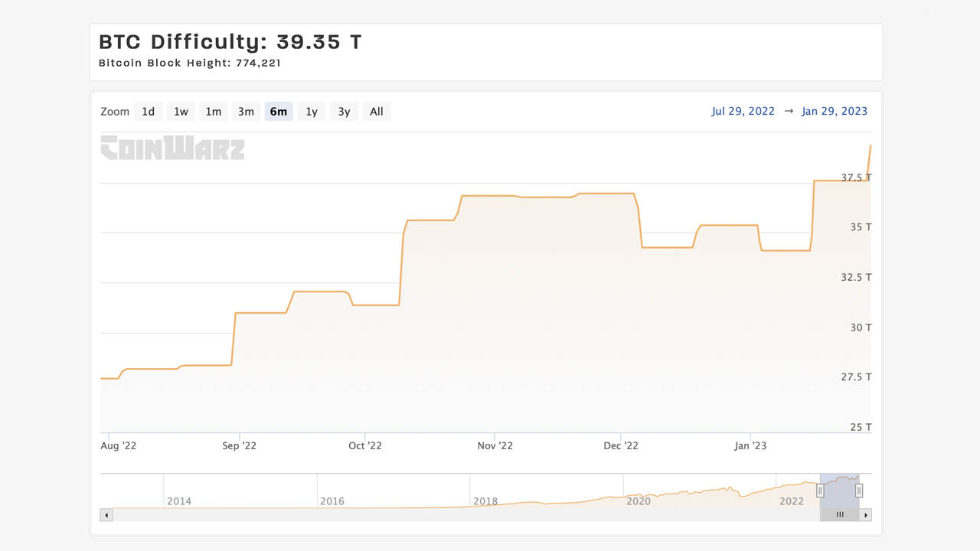Click the BTC Difficulty: 39.35 T heading
This screenshot has height=551, width=980.
click(x=230, y=42)
